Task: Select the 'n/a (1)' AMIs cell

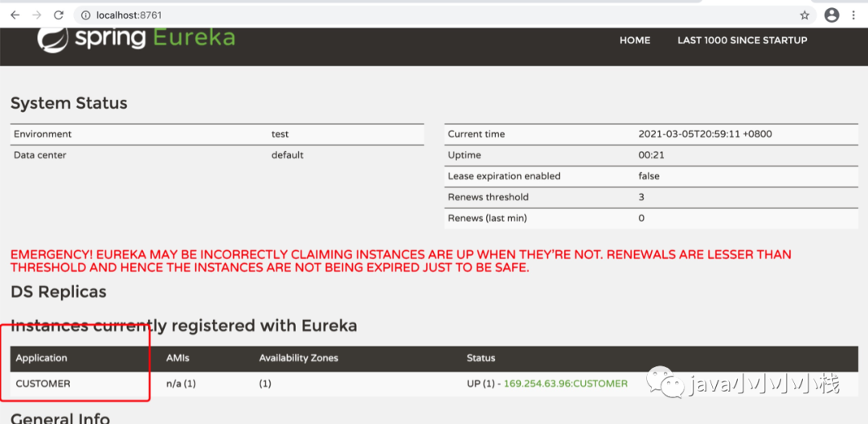Action: (x=181, y=384)
